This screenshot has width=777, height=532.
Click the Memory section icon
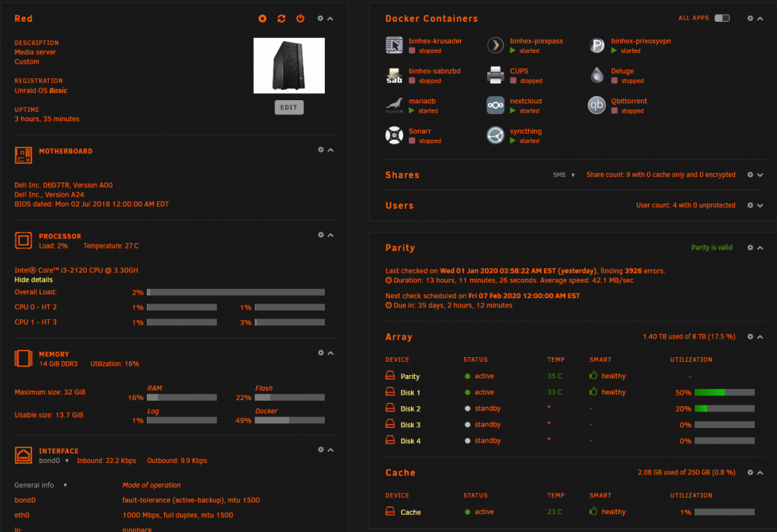[23, 358]
